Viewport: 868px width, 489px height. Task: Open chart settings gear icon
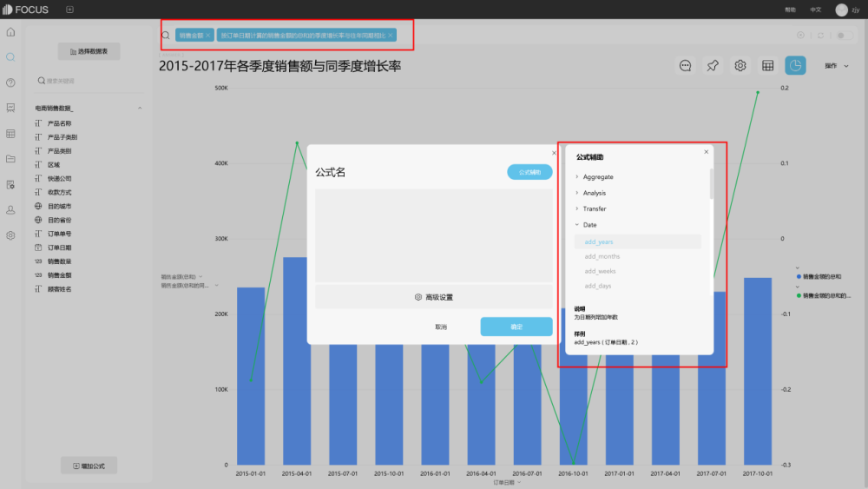[x=740, y=66]
